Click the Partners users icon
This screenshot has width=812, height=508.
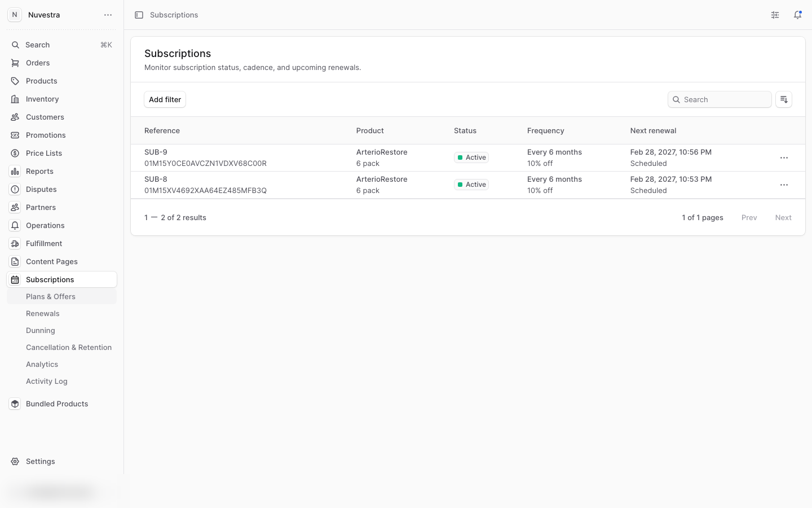point(15,207)
